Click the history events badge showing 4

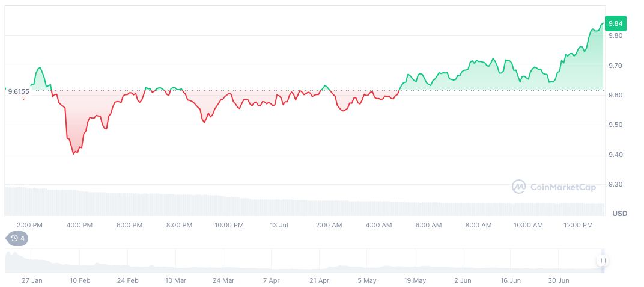tap(17, 238)
